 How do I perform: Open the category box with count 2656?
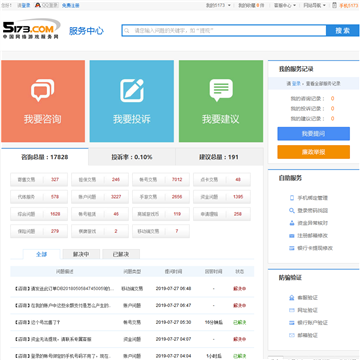161,197
